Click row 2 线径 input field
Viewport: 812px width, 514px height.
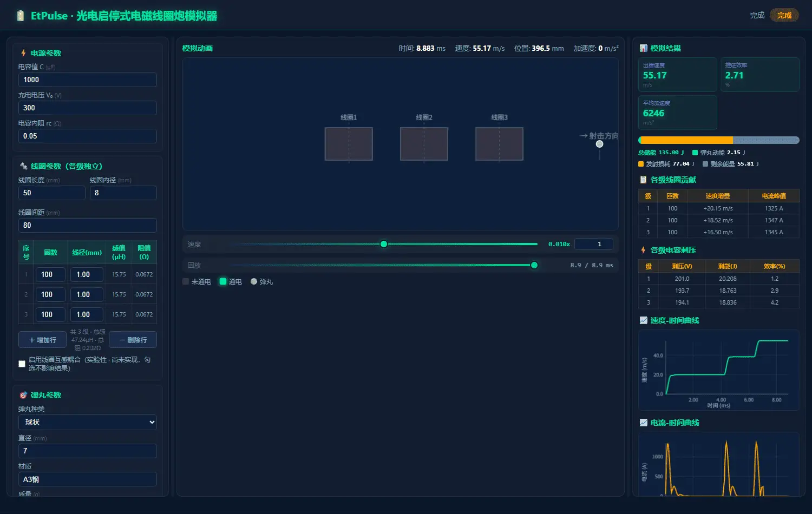tap(87, 294)
